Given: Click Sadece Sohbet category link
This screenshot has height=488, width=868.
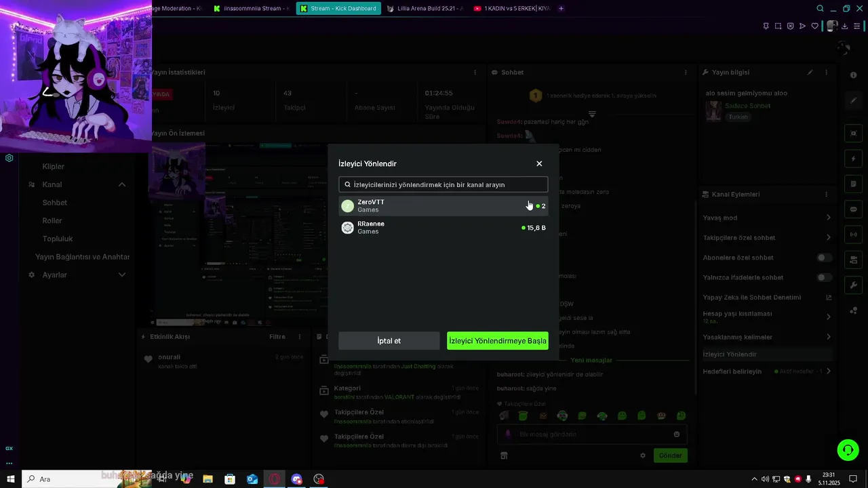Looking at the screenshot, I should tap(748, 106).
